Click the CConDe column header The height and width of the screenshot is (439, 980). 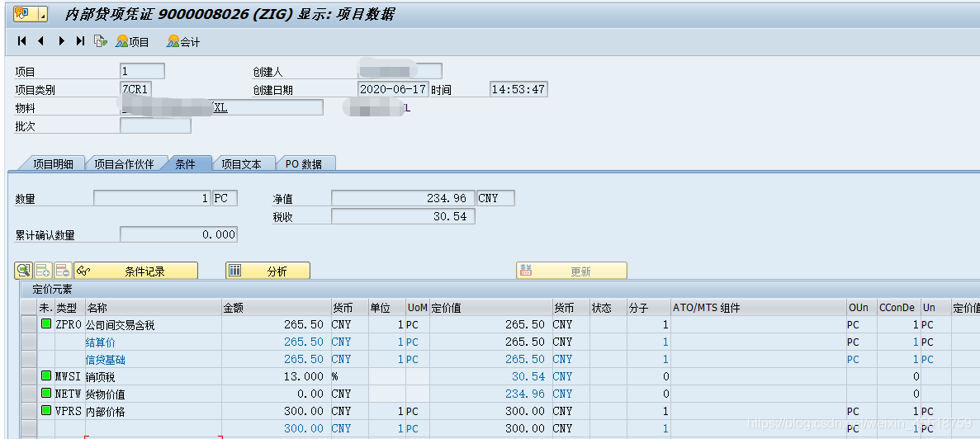coord(898,308)
